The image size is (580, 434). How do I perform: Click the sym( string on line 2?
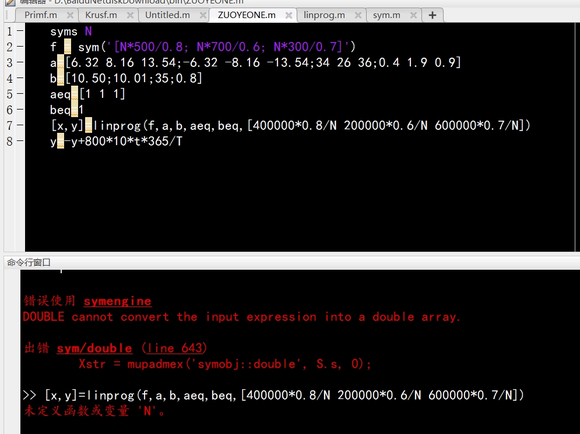point(217,47)
